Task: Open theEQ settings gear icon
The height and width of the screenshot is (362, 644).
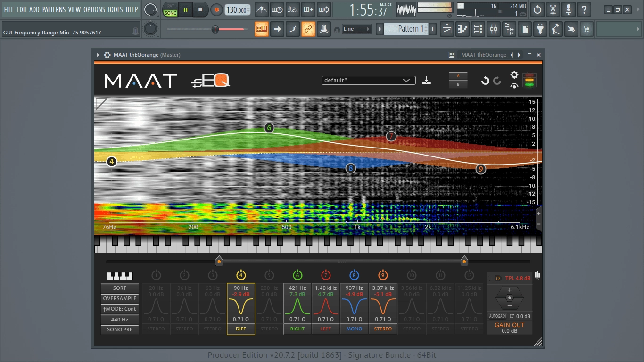Action: [x=514, y=75]
